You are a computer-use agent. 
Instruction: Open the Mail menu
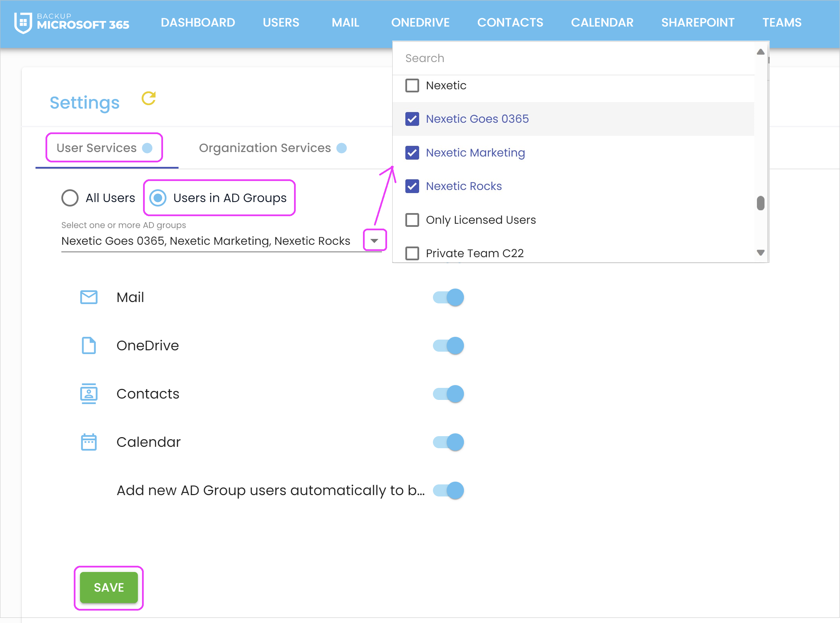(x=345, y=23)
